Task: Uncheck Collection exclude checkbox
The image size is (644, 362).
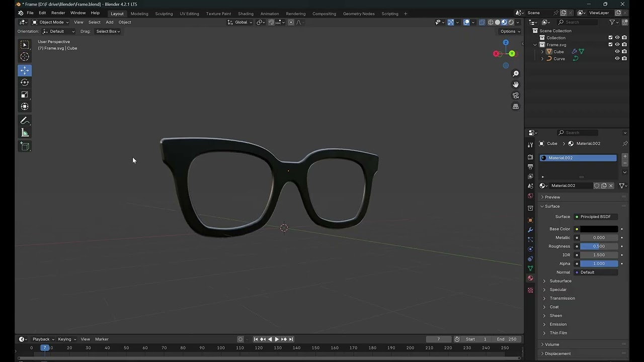Action: pyautogui.click(x=610, y=38)
